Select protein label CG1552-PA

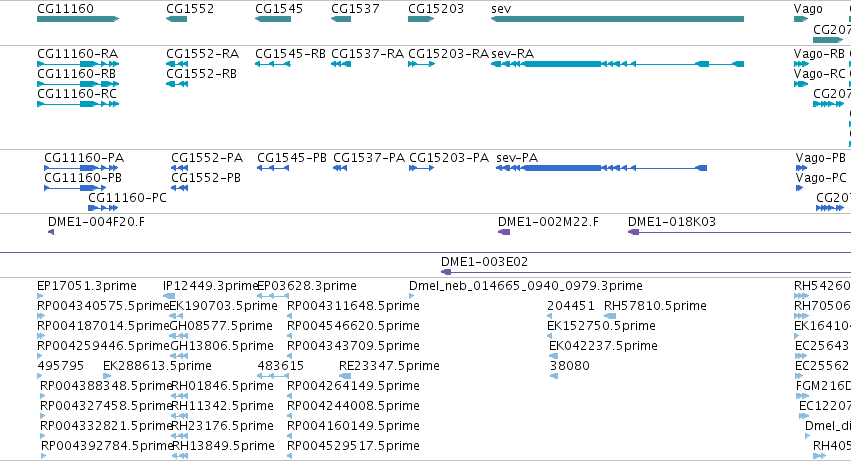(x=207, y=158)
